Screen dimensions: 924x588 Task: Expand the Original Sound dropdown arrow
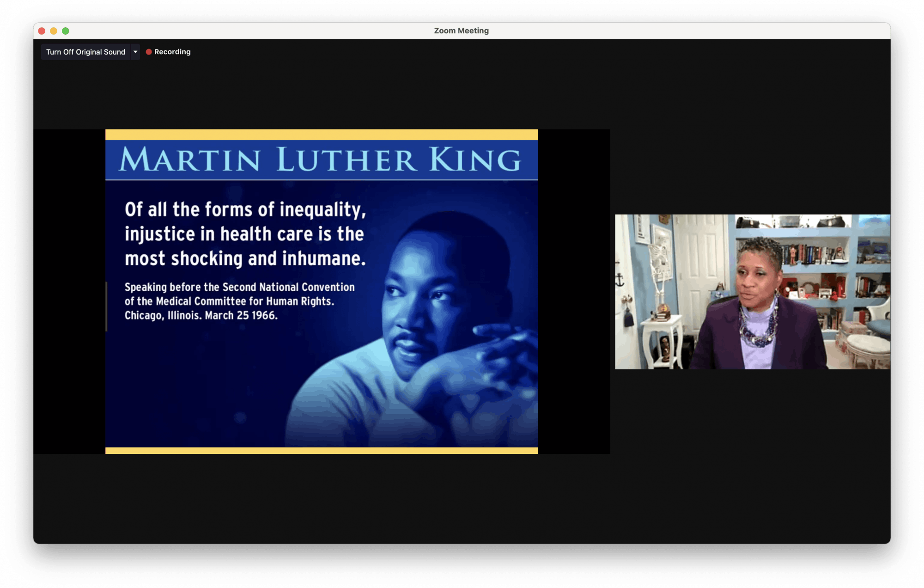click(135, 52)
